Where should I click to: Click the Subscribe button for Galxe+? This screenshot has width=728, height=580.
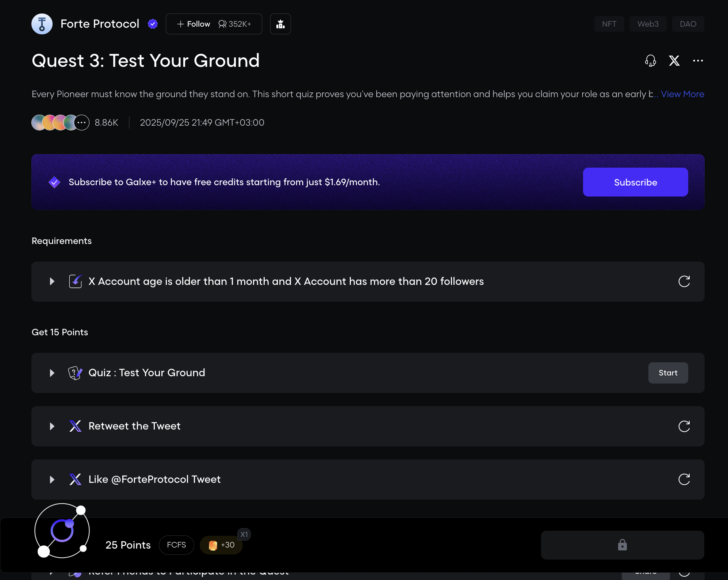(635, 182)
